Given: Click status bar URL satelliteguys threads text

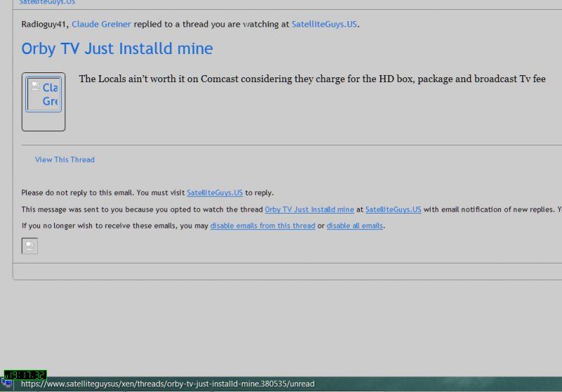Looking at the screenshot, I should point(168,384).
